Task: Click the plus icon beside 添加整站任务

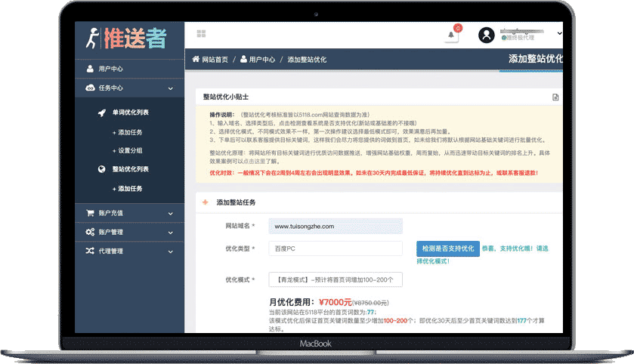Action: 205,202
